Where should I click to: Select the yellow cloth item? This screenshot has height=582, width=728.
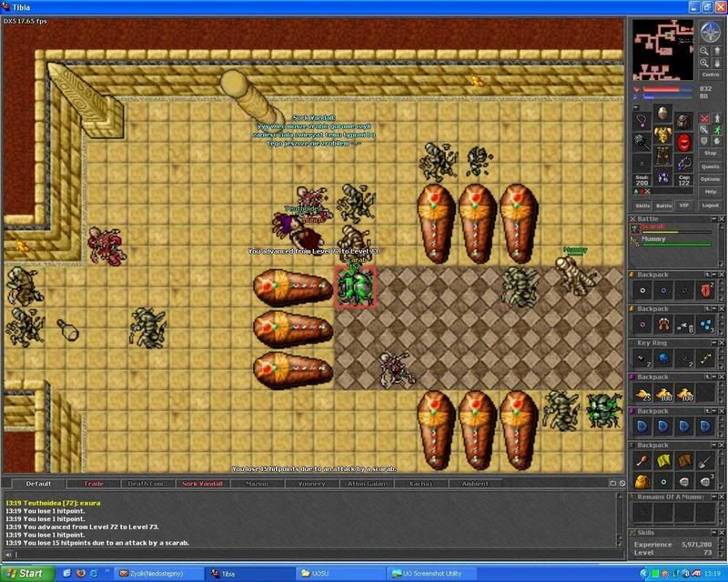663,460
